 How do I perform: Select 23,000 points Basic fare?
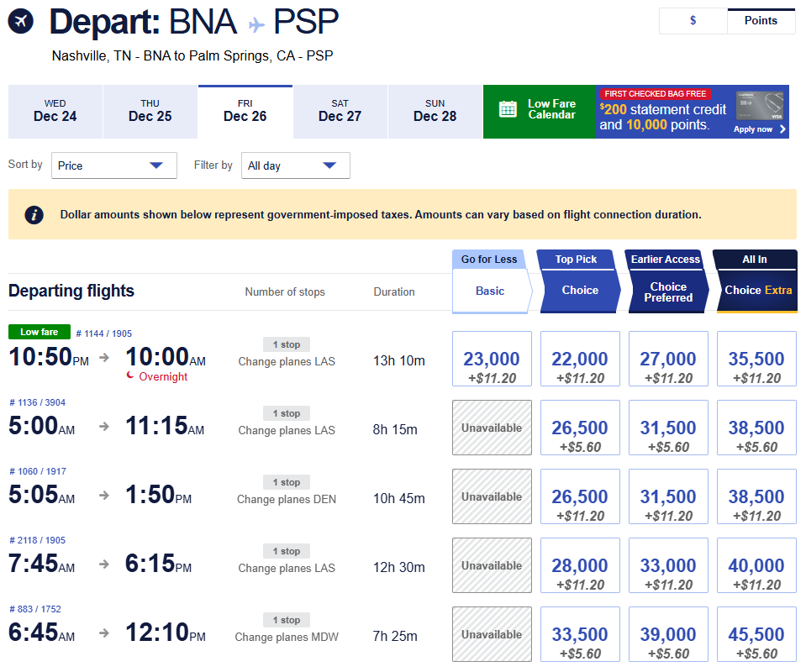click(492, 359)
